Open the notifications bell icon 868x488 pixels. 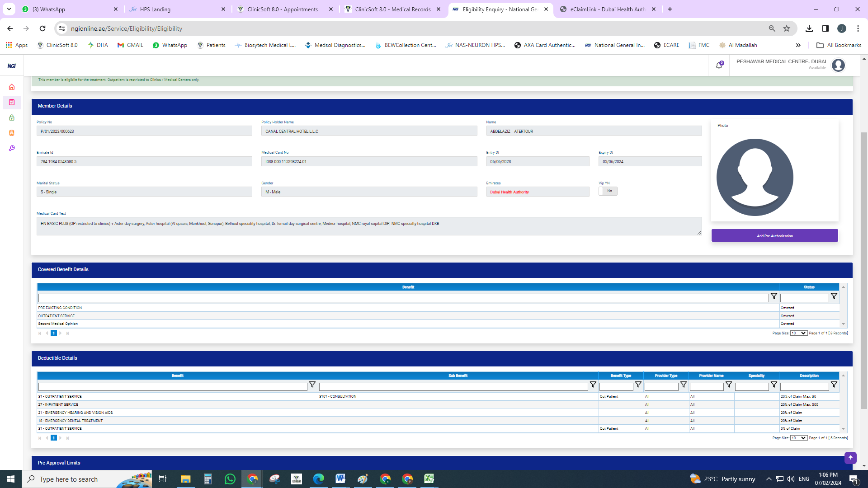click(x=719, y=66)
